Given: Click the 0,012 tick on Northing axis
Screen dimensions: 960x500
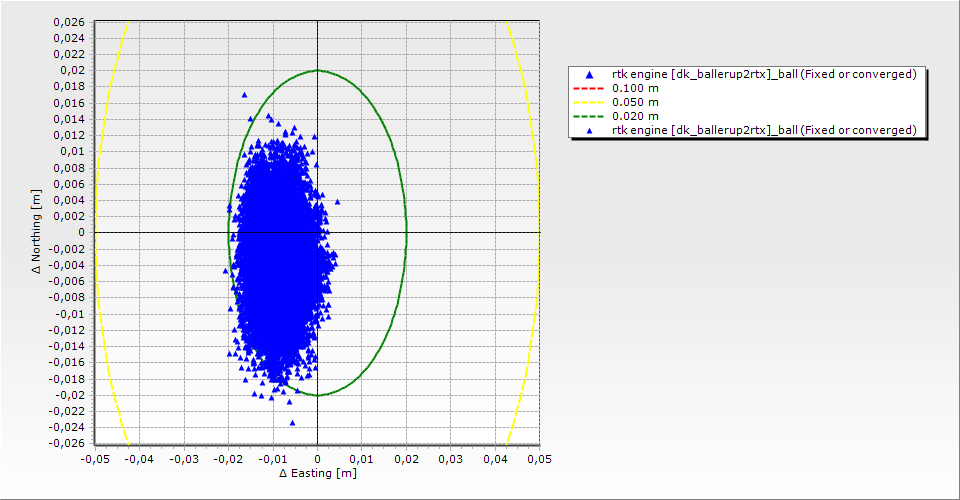Looking at the screenshot, I should (69, 135).
